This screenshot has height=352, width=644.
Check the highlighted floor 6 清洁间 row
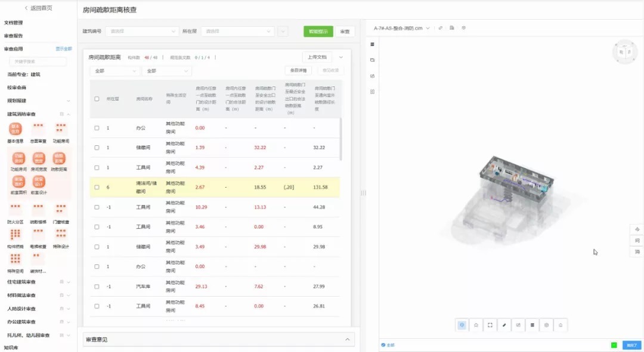click(97, 187)
